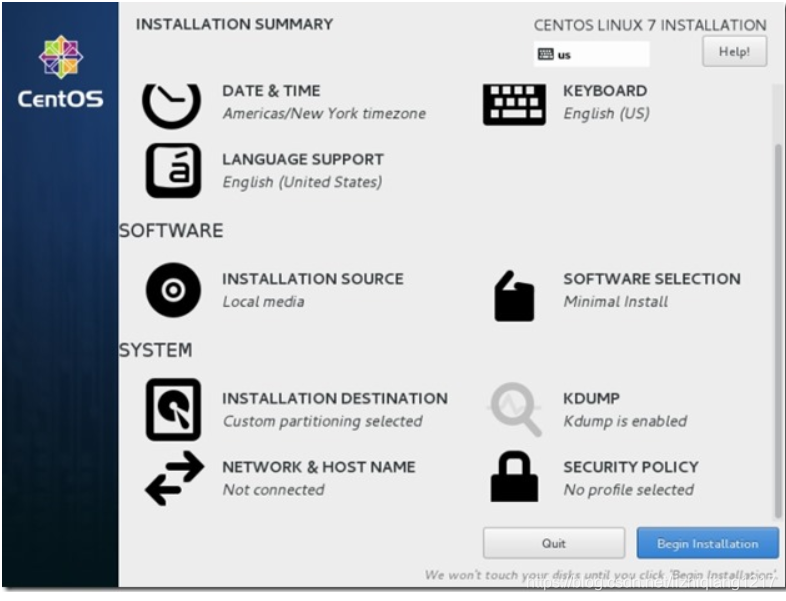Click 'Not connected' network status
The width and height of the screenshot is (786, 601).
(x=273, y=489)
